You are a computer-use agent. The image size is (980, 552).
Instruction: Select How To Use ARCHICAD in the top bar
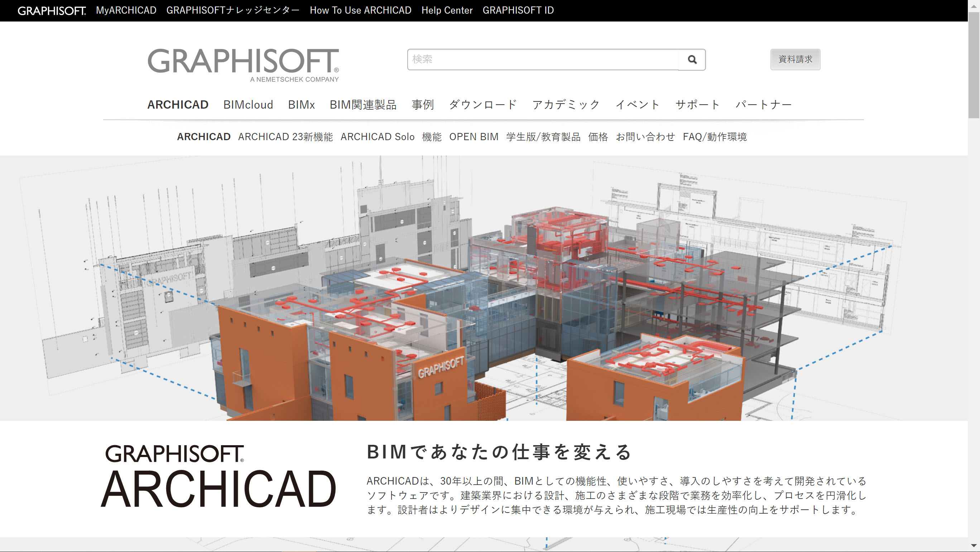tap(360, 10)
